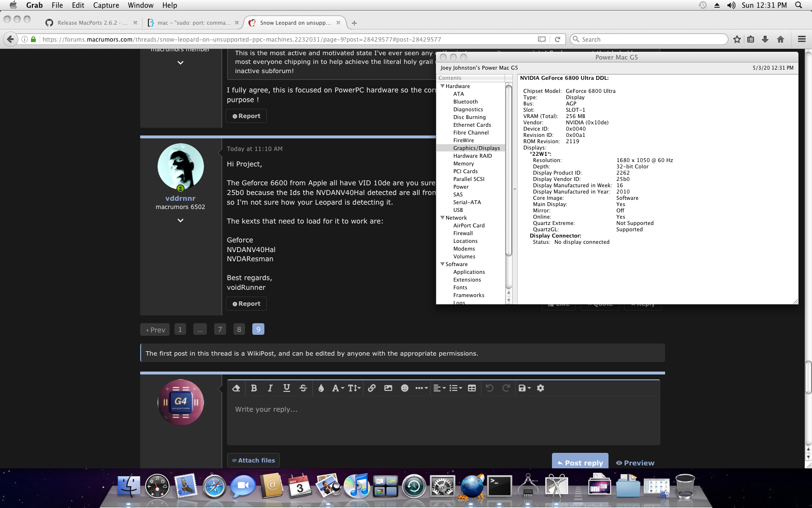Click the redo icon in the editor

click(x=506, y=388)
